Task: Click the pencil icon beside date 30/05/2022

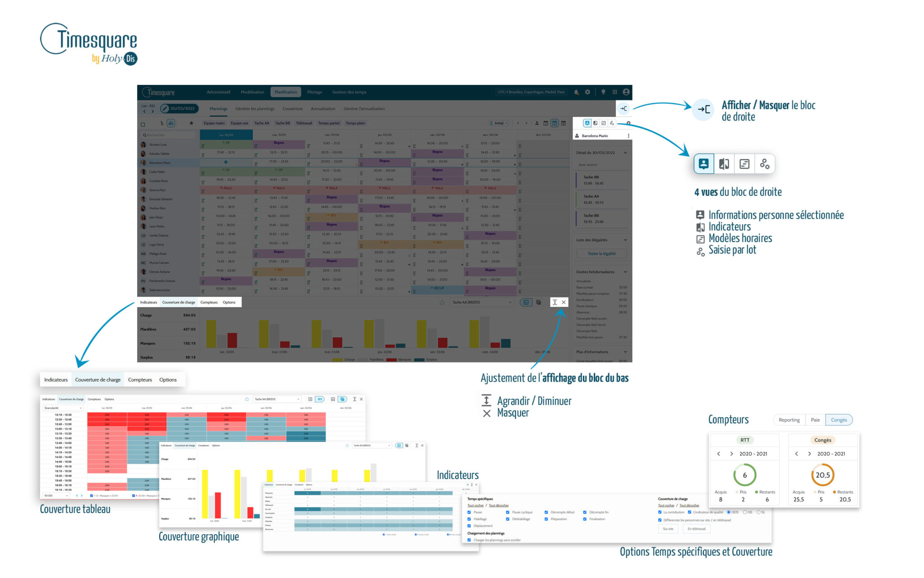Action: point(165,108)
